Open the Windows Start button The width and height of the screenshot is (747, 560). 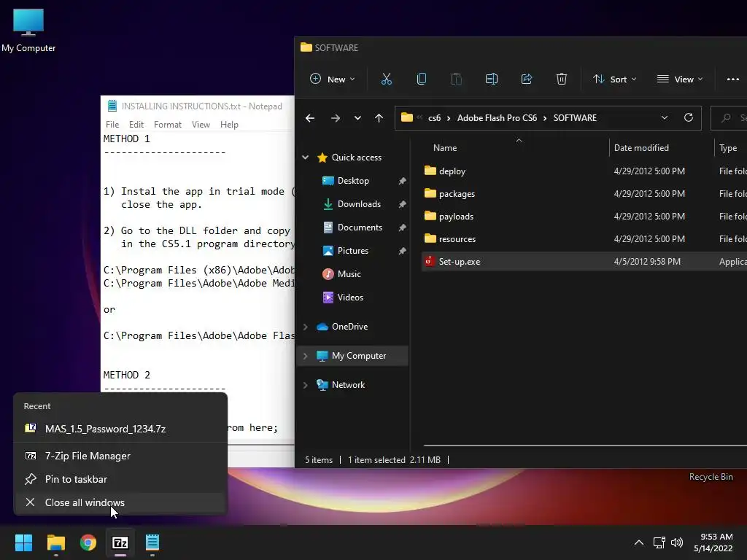coord(23,542)
